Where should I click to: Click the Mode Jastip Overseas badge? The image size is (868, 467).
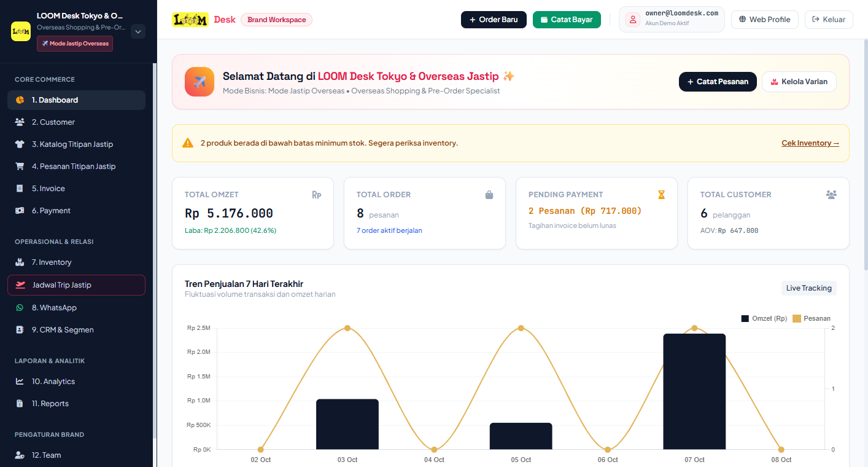tap(75, 44)
